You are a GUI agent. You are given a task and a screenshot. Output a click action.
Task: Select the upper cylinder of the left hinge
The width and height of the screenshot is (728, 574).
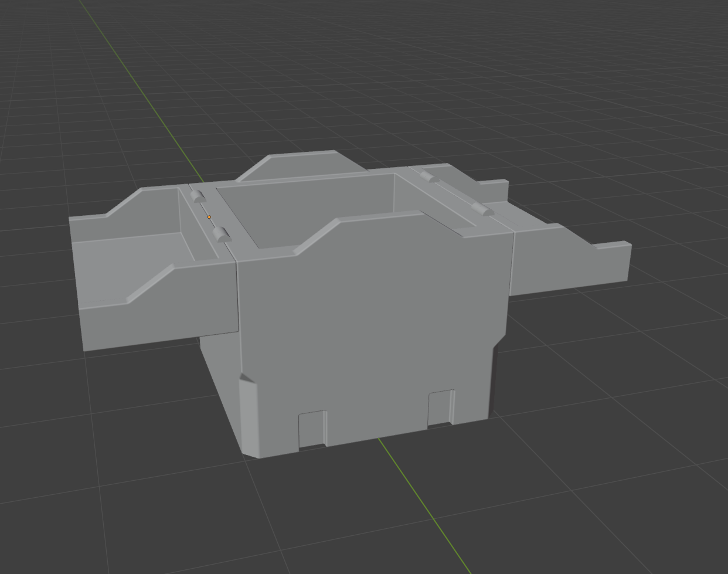tap(197, 196)
